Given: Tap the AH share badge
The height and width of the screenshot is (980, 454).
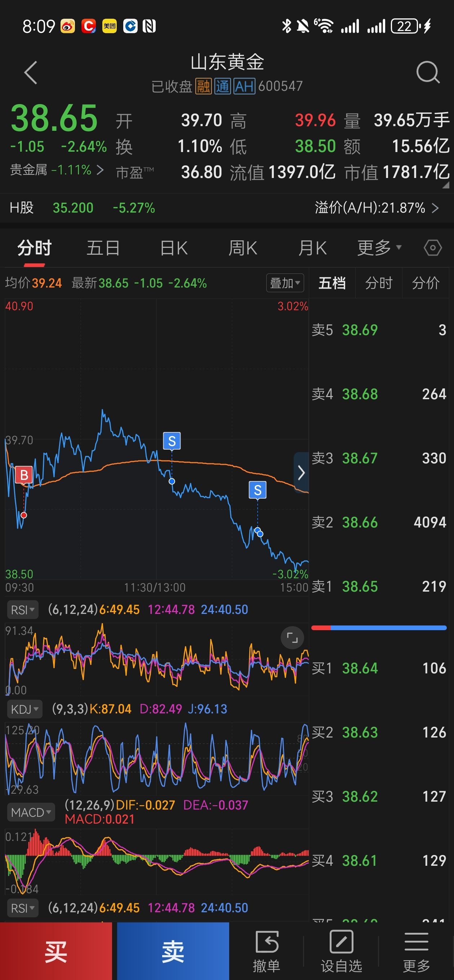Looking at the screenshot, I should [x=244, y=86].
